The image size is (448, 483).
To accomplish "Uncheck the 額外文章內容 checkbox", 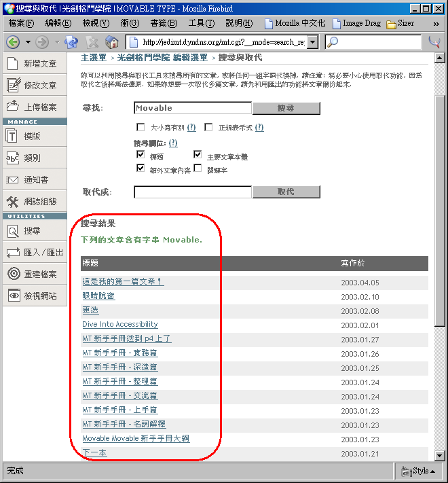I will (141, 168).
